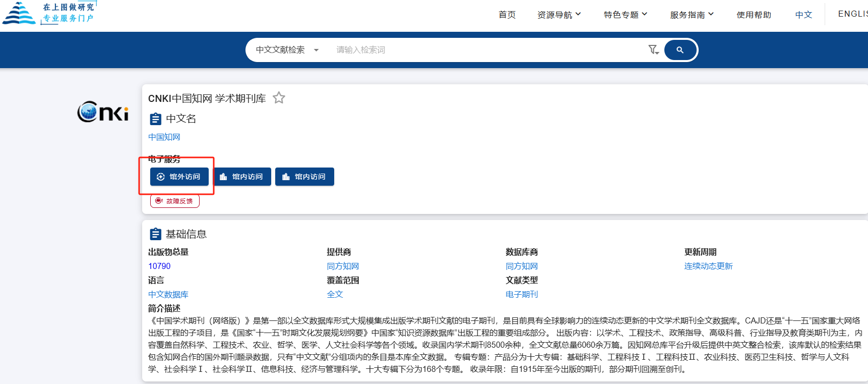The height and width of the screenshot is (384, 868).
Task: Expand the 特色专题 menu
Action: click(626, 15)
